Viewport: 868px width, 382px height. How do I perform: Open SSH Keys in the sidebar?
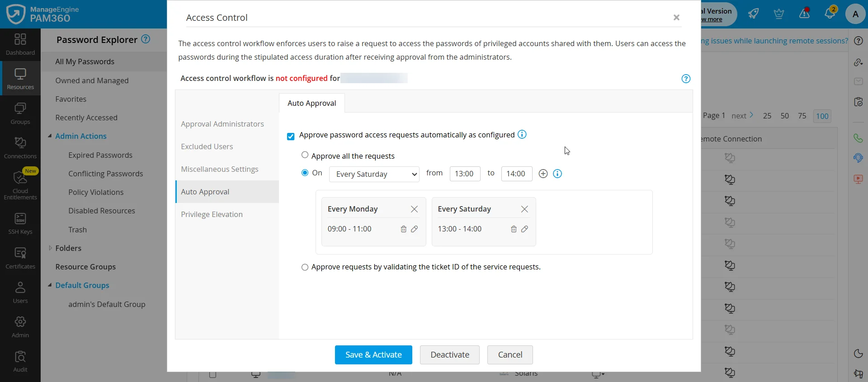pyautogui.click(x=20, y=224)
